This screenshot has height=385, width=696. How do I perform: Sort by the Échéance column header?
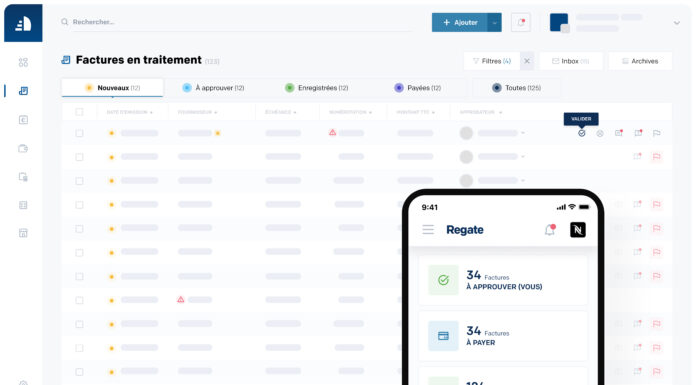point(281,112)
